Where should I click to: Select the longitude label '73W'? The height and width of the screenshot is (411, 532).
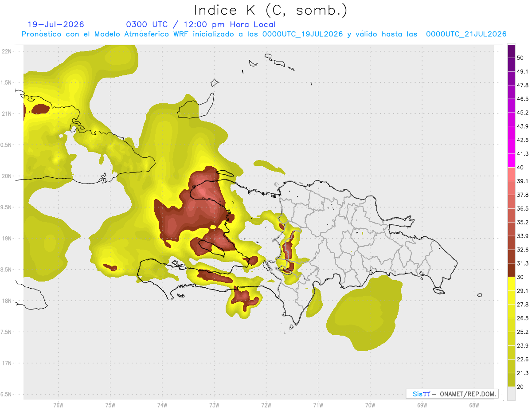[x=214, y=405]
